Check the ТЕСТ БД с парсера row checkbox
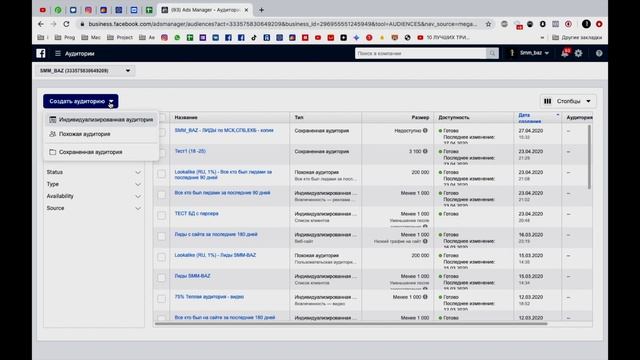 click(x=162, y=216)
